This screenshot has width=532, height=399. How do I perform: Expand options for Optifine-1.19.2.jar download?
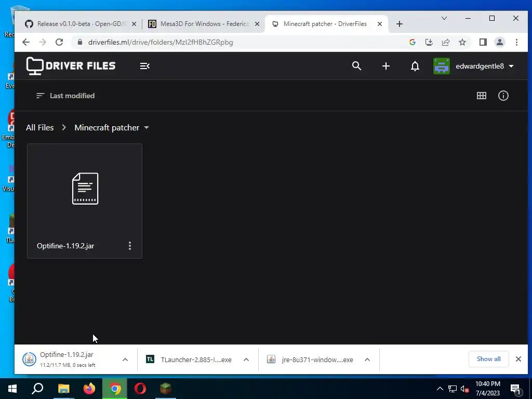(125, 360)
